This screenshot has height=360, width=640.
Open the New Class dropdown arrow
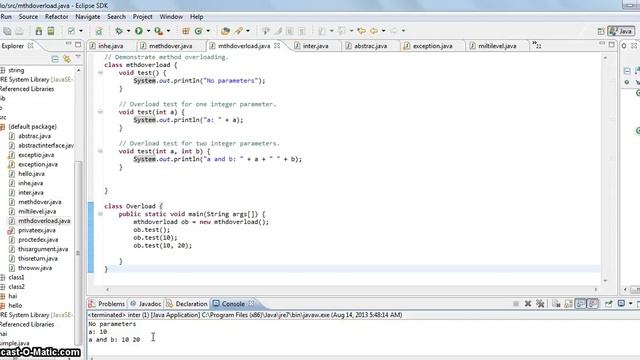pyautogui.click(x=208, y=31)
